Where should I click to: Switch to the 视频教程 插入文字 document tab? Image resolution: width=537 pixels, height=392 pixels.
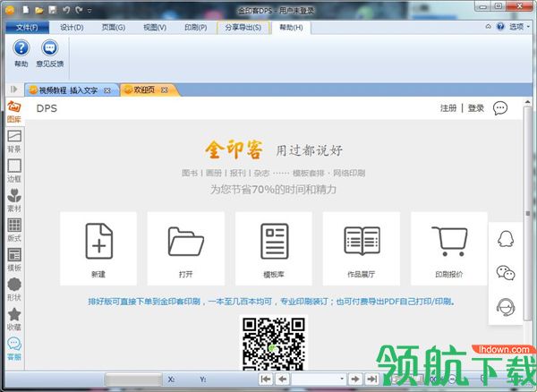click(68, 90)
